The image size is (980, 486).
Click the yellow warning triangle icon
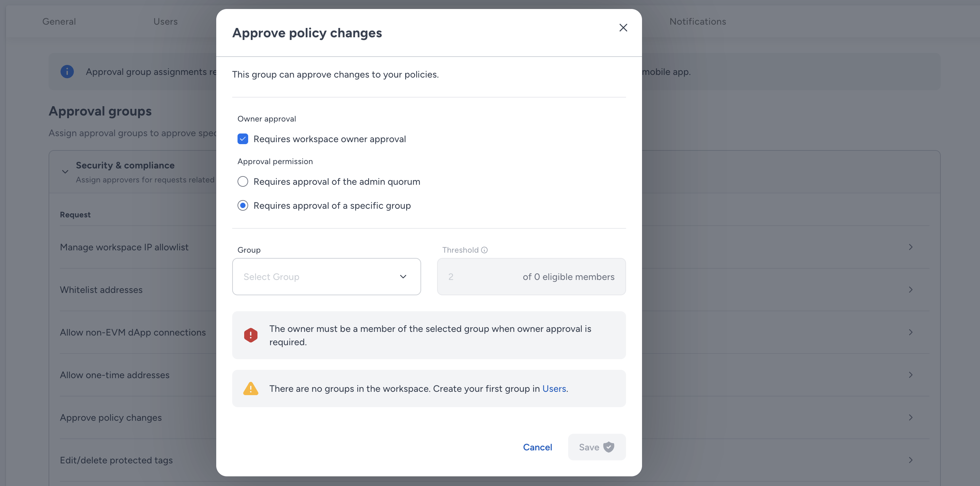[x=251, y=388]
